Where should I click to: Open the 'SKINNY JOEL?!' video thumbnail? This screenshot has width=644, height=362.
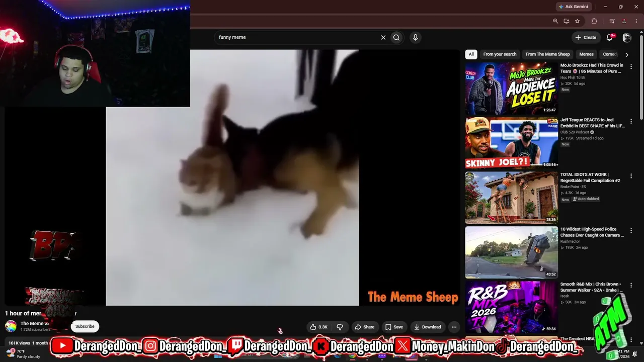tap(512, 143)
